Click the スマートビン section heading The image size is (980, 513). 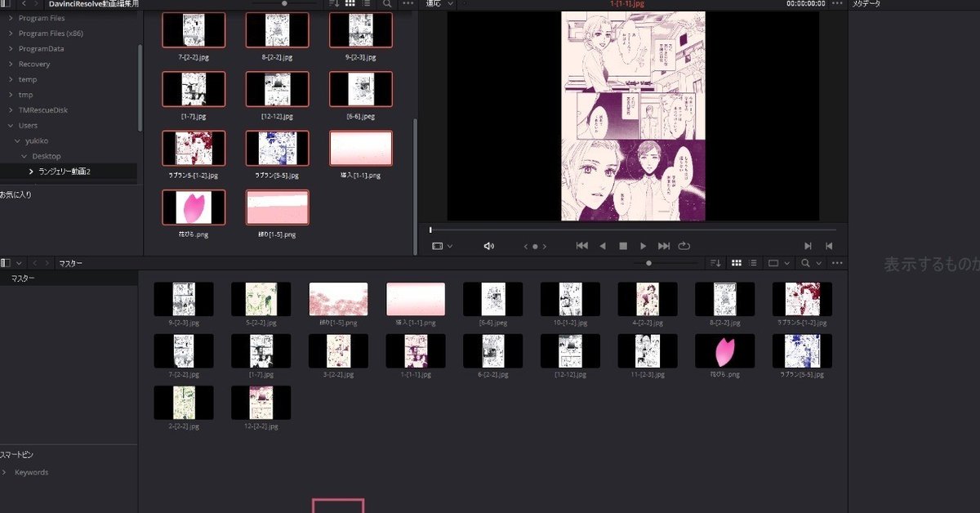[17, 454]
